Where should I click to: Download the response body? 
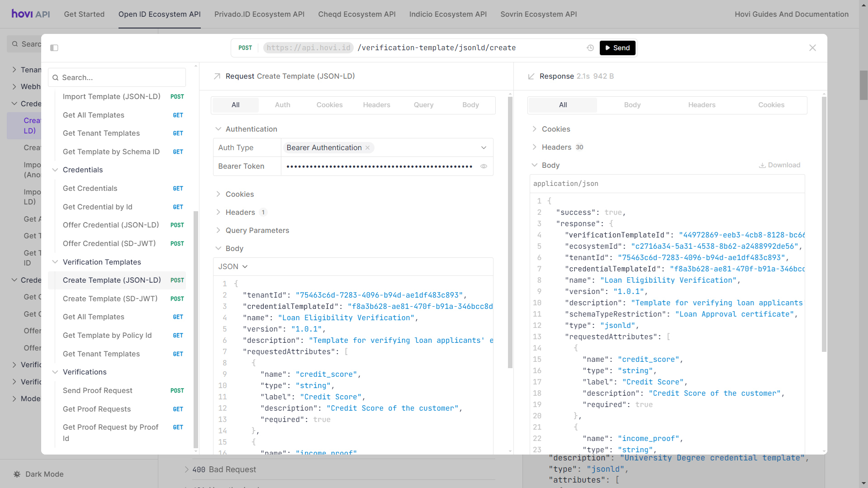pyautogui.click(x=779, y=165)
